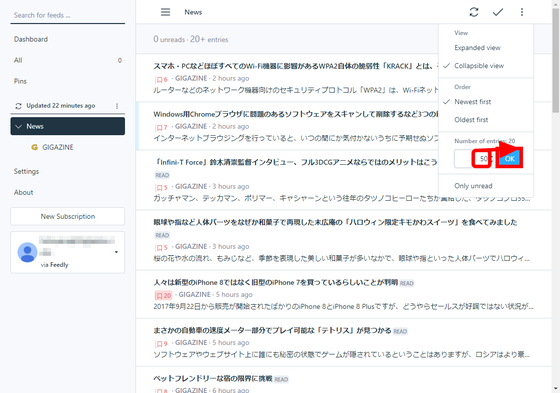Click the News stream title
Viewport: 560px width, 393px height.
pyautogui.click(x=193, y=12)
